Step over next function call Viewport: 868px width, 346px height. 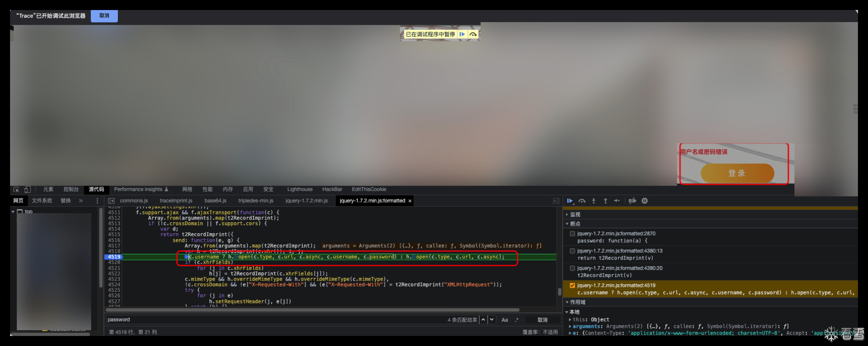tap(582, 201)
